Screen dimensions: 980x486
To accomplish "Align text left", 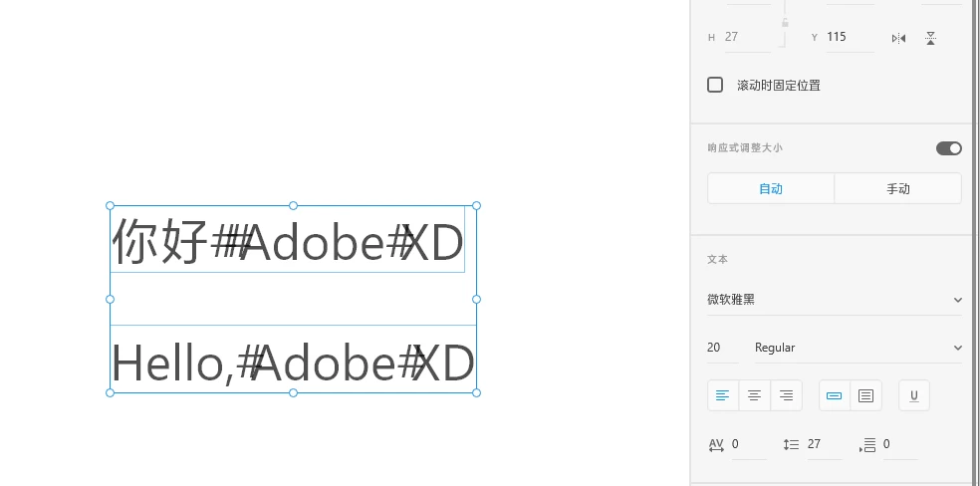I will click(x=723, y=395).
